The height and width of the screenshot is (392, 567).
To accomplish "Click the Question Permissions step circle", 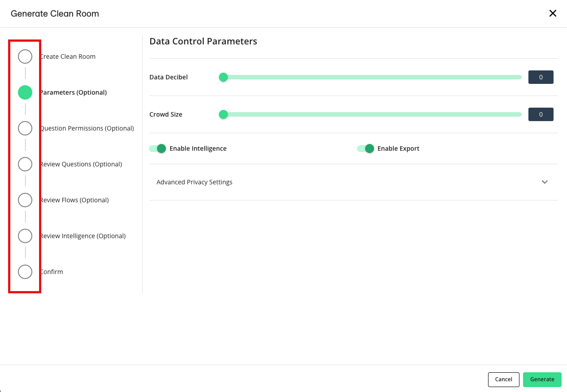I will click(25, 128).
